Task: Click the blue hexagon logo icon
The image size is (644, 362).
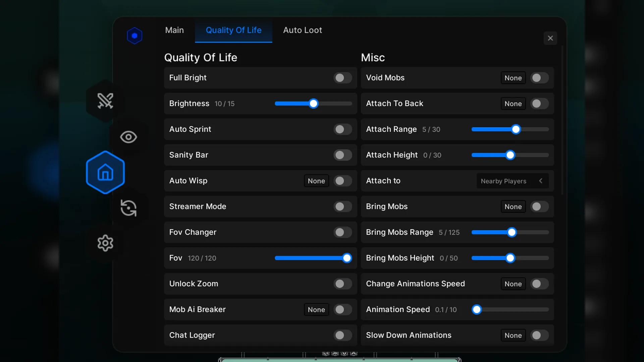Action: (x=135, y=36)
